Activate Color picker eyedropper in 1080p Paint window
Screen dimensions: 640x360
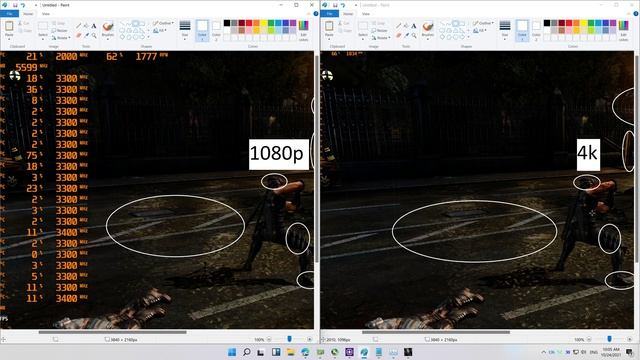click(x=86, y=36)
